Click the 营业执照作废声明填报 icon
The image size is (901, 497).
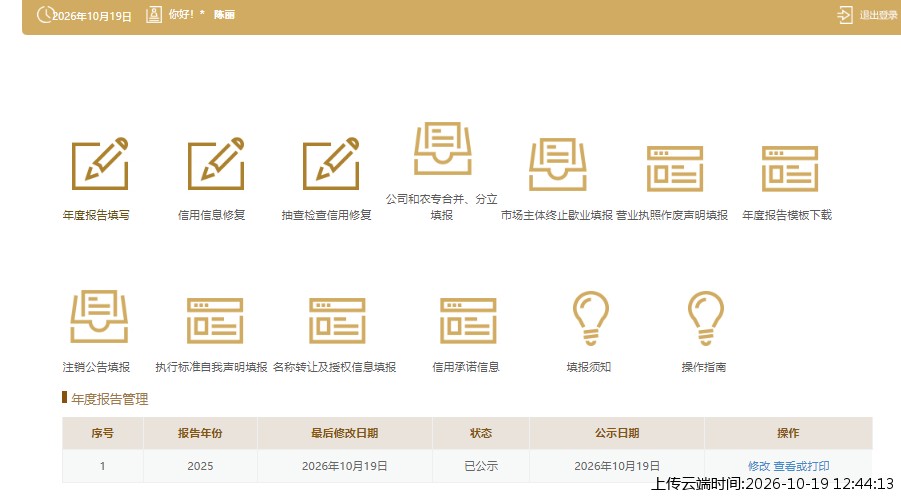(x=675, y=168)
